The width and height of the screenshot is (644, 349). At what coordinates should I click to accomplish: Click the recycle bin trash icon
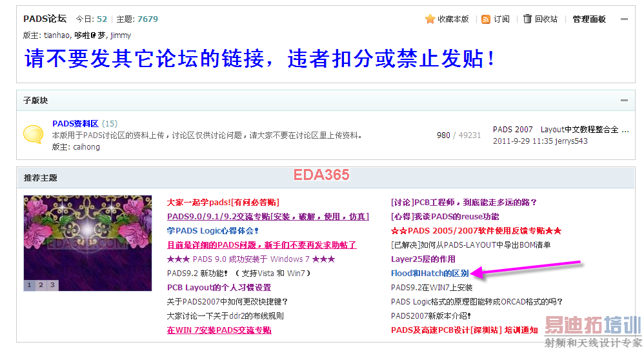click(x=527, y=19)
